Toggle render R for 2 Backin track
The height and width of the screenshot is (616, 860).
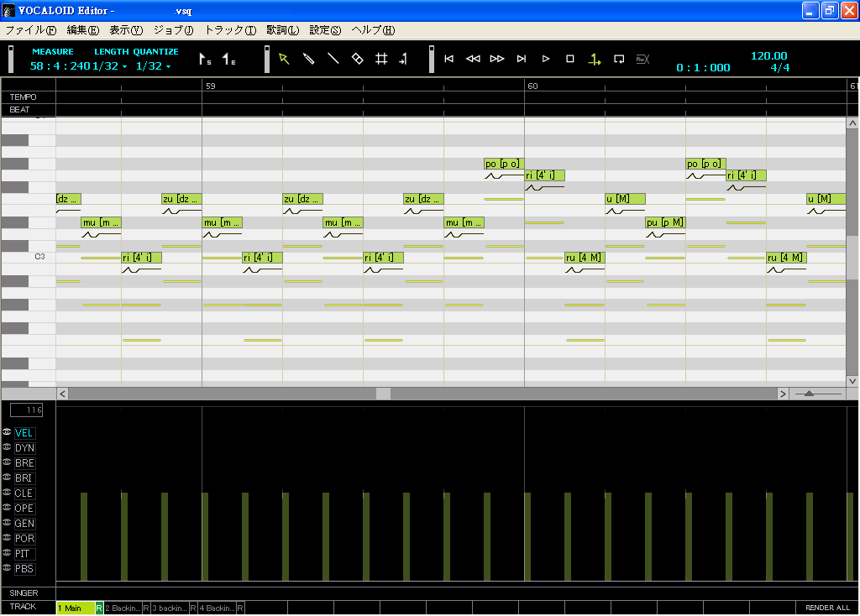click(x=146, y=608)
